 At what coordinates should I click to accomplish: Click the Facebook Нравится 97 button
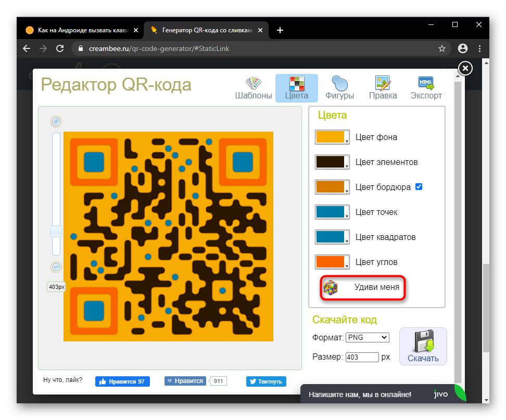[122, 381]
